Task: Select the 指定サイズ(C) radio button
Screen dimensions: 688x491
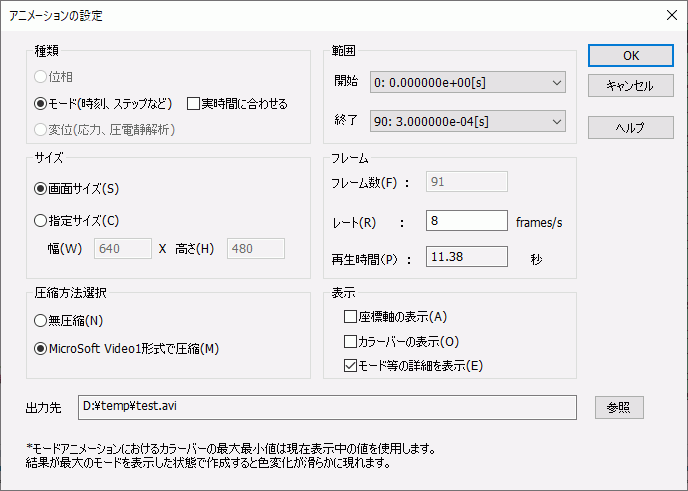Action: [x=41, y=220]
